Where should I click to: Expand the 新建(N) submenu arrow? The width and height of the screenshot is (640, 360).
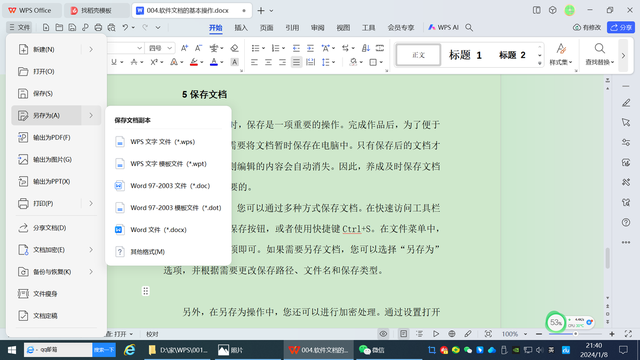[91, 49]
